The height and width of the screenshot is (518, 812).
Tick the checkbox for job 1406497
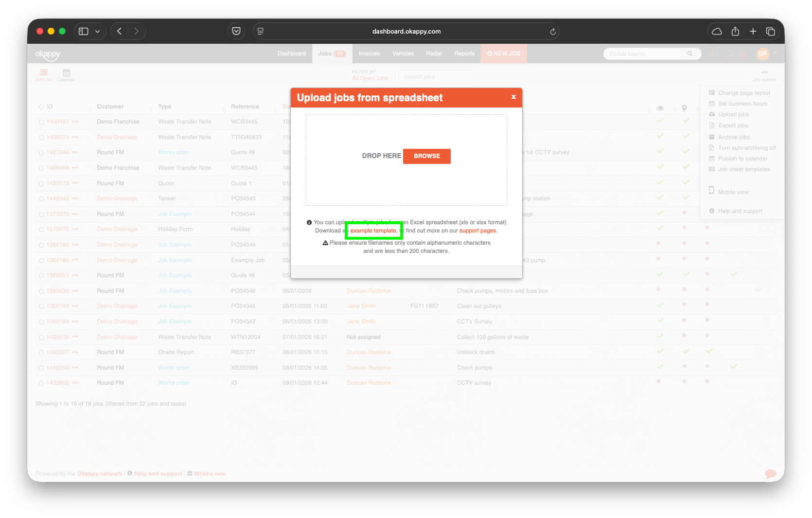coord(41,122)
